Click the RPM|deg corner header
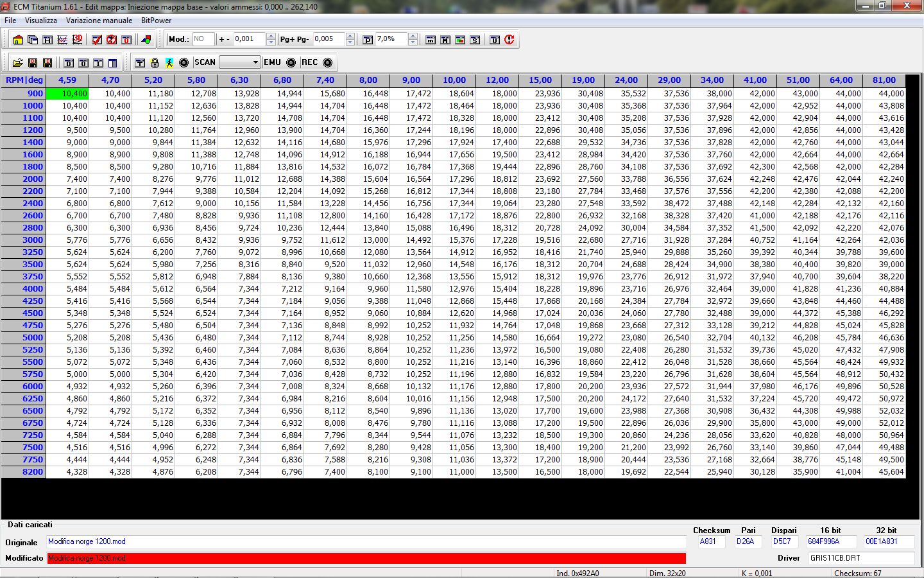This screenshot has height=578, width=924. pos(24,80)
